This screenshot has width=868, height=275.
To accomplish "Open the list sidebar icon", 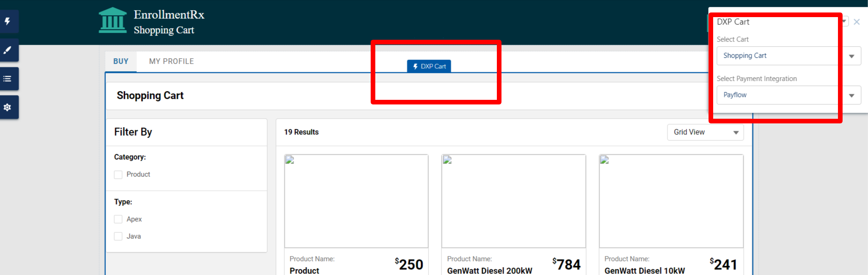I will point(8,79).
